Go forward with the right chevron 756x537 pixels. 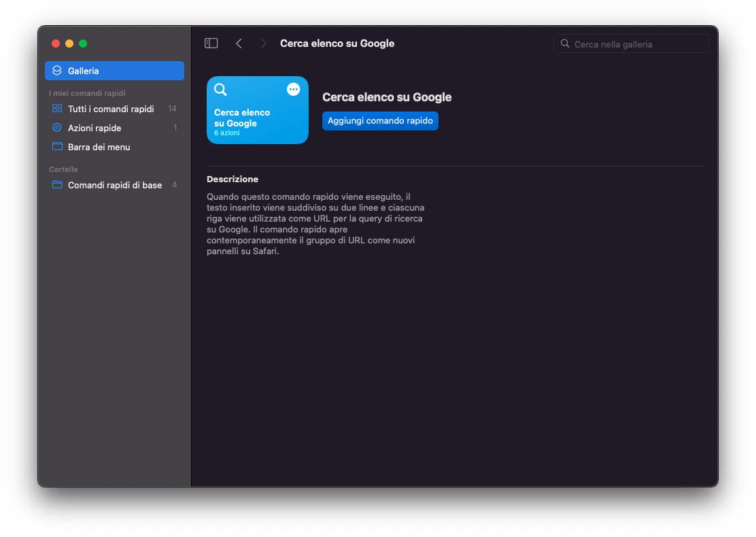point(263,44)
